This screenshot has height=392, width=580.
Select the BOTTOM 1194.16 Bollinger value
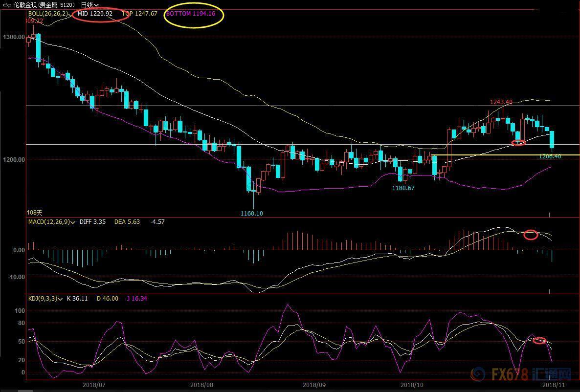click(x=190, y=14)
